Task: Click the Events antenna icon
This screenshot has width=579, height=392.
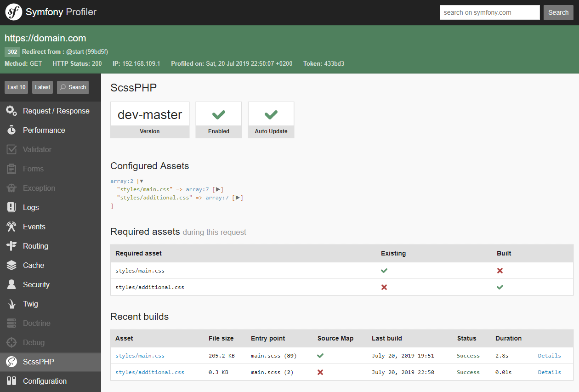Action: coord(11,227)
